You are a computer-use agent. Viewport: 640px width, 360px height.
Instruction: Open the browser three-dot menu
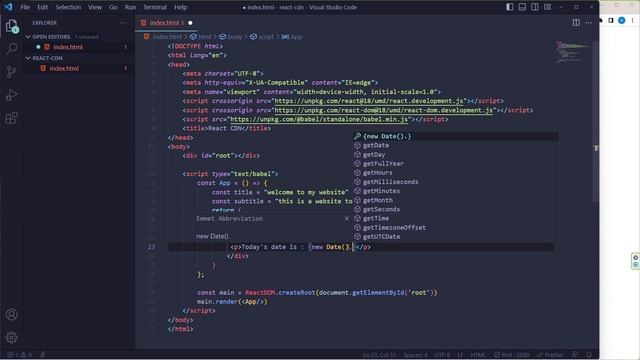(x=632, y=20)
